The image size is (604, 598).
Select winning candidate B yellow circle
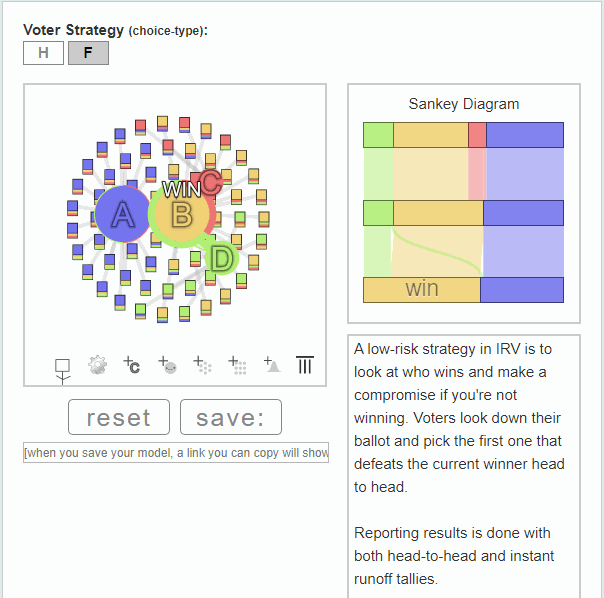[x=181, y=215]
